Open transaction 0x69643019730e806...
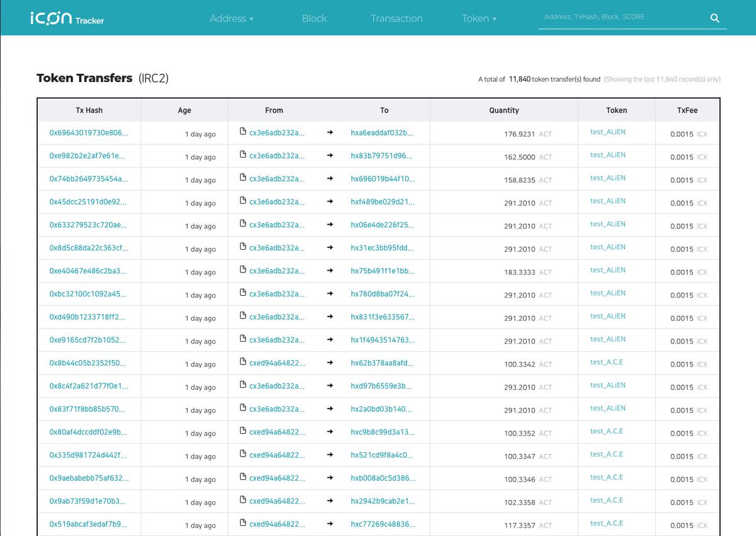756x536 pixels. click(89, 133)
